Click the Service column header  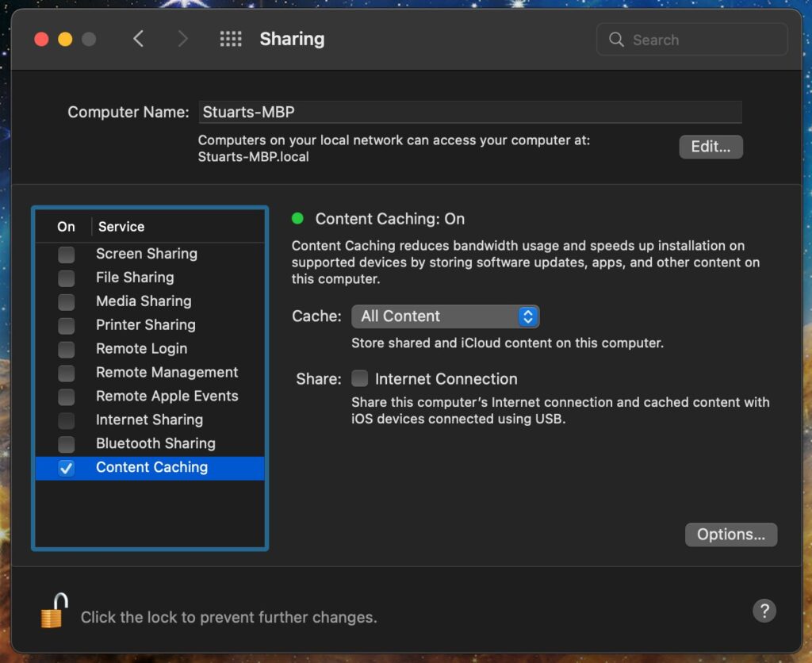point(121,227)
